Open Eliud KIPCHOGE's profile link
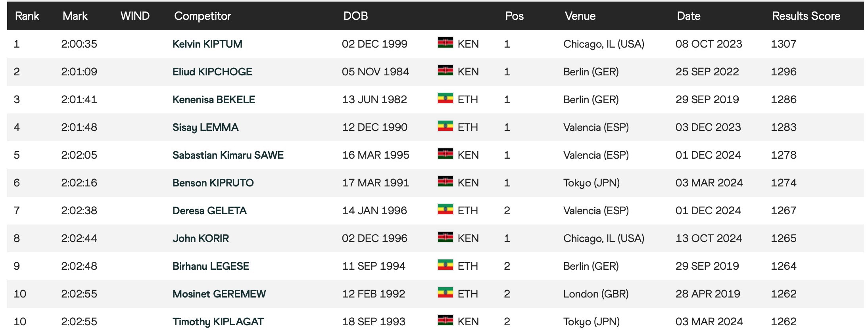Image resolution: width=868 pixels, height=334 pixels. [212, 72]
